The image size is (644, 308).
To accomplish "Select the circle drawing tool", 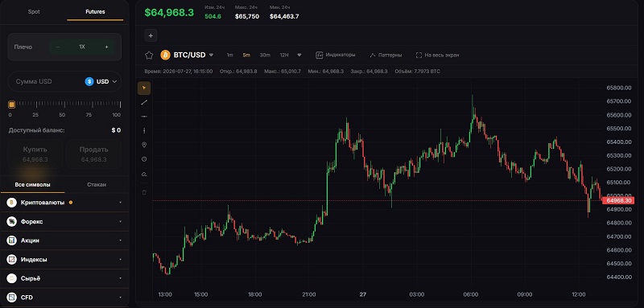I will tap(144, 159).
